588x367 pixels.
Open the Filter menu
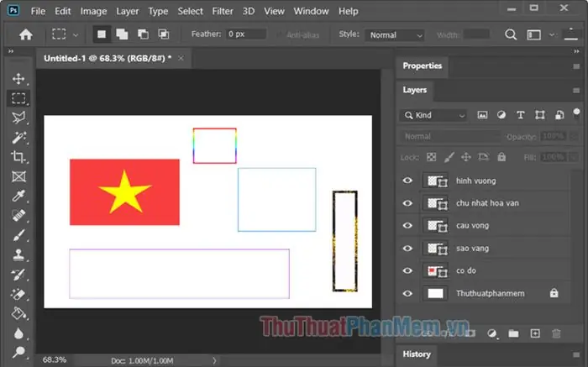click(223, 11)
